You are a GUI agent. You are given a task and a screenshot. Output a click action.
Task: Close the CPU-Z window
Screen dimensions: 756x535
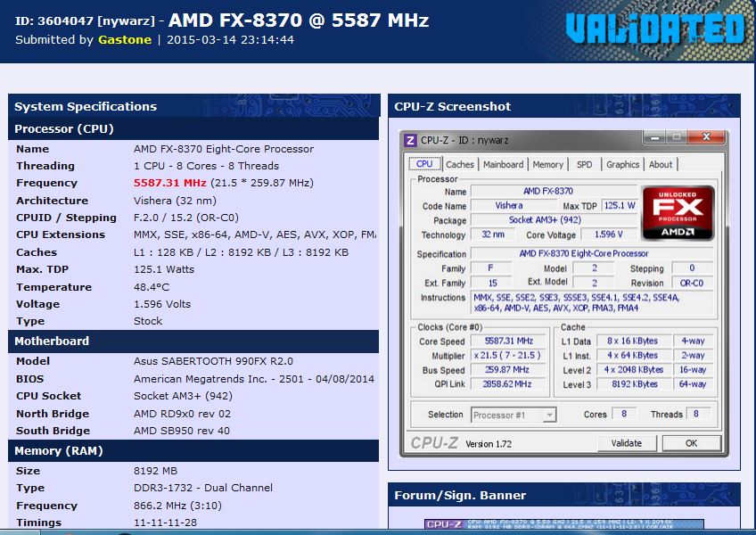tap(706, 137)
